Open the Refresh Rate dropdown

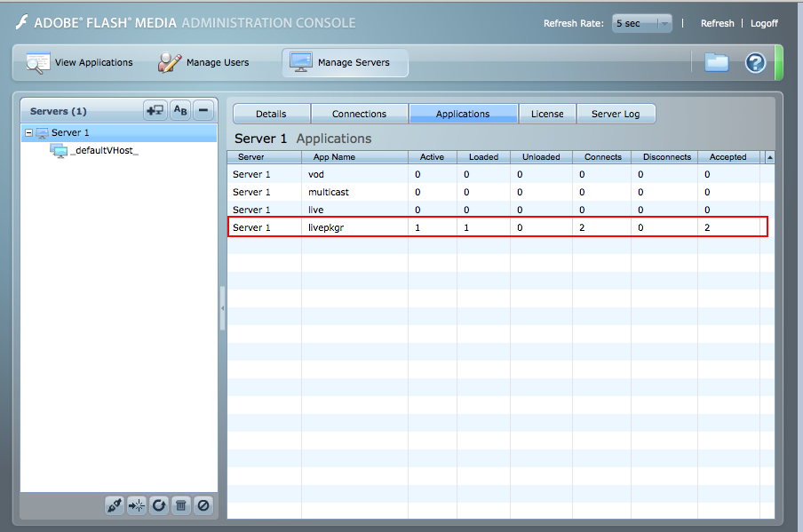click(x=641, y=24)
